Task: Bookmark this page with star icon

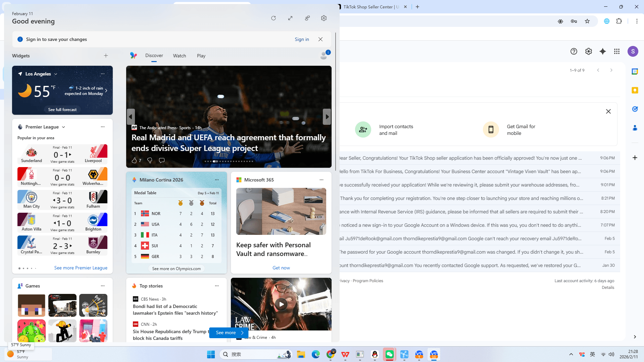Action: tap(587, 21)
